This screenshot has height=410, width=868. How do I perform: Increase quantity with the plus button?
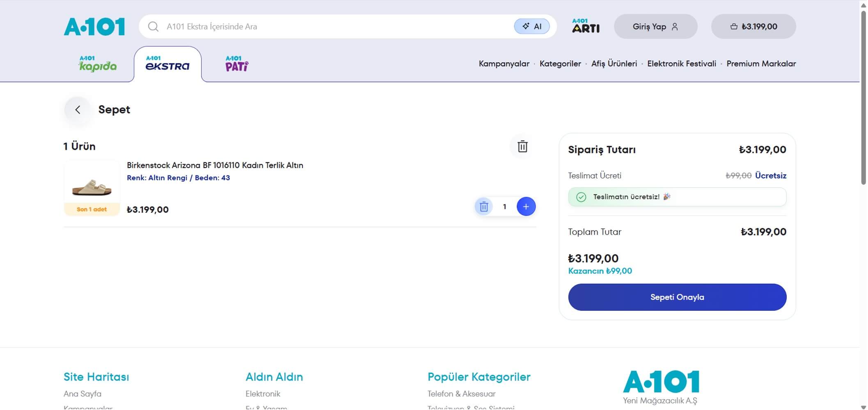pyautogui.click(x=526, y=206)
